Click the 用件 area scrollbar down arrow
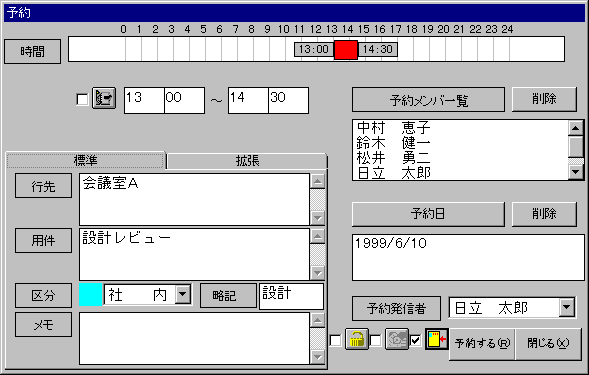The image size is (589, 375). 318,272
